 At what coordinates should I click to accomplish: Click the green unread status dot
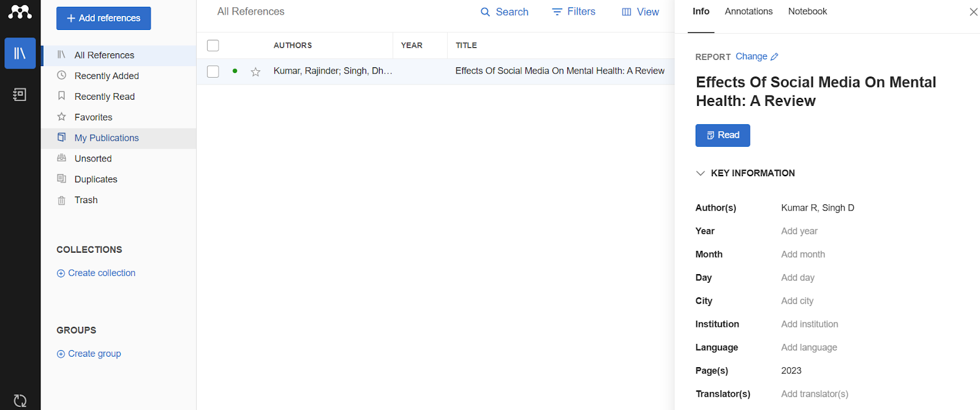pyautogui.click(x=235, y=71)
